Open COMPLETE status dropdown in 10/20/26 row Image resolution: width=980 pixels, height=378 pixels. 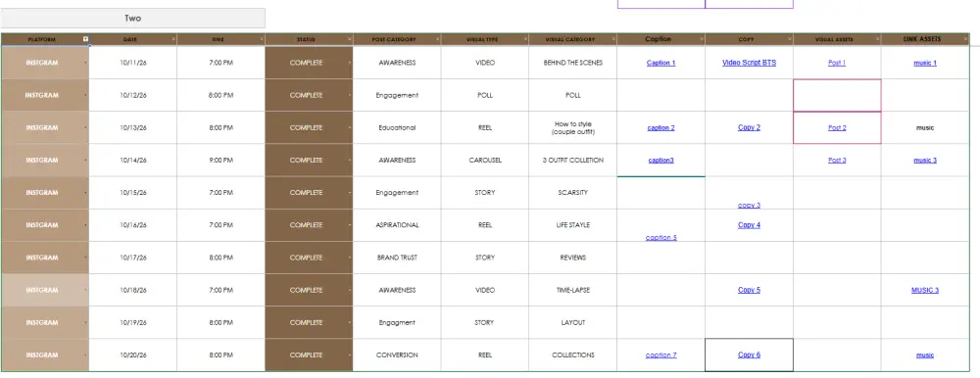pyautogui.click(x=350, y=355)
